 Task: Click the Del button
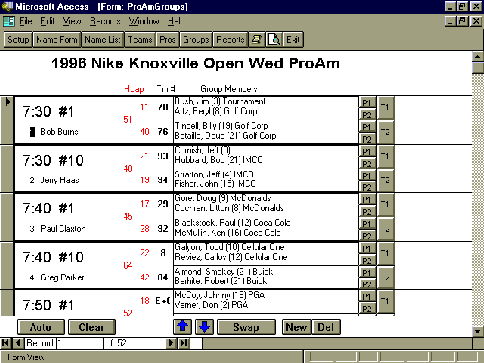coord(326,327)
